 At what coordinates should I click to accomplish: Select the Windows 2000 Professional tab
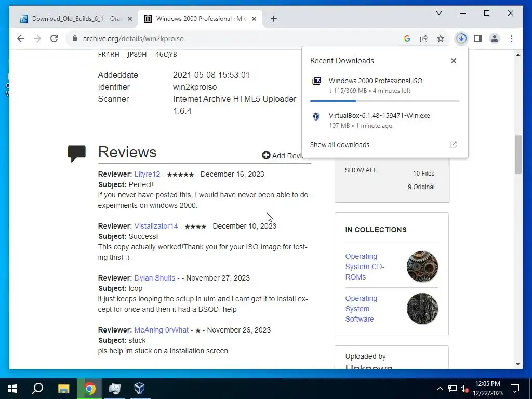coord(200,19)
